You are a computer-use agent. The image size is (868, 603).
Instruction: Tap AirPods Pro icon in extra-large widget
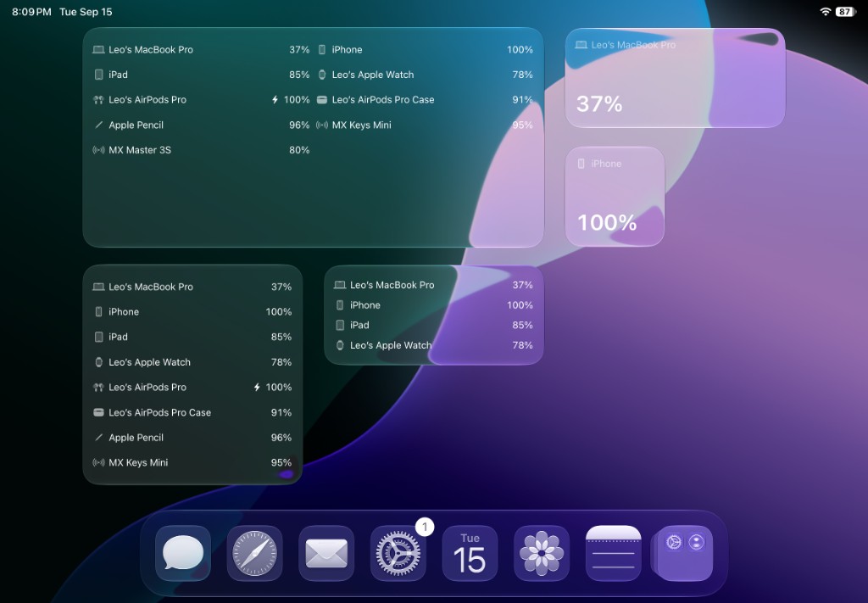(x=98, y=100)
